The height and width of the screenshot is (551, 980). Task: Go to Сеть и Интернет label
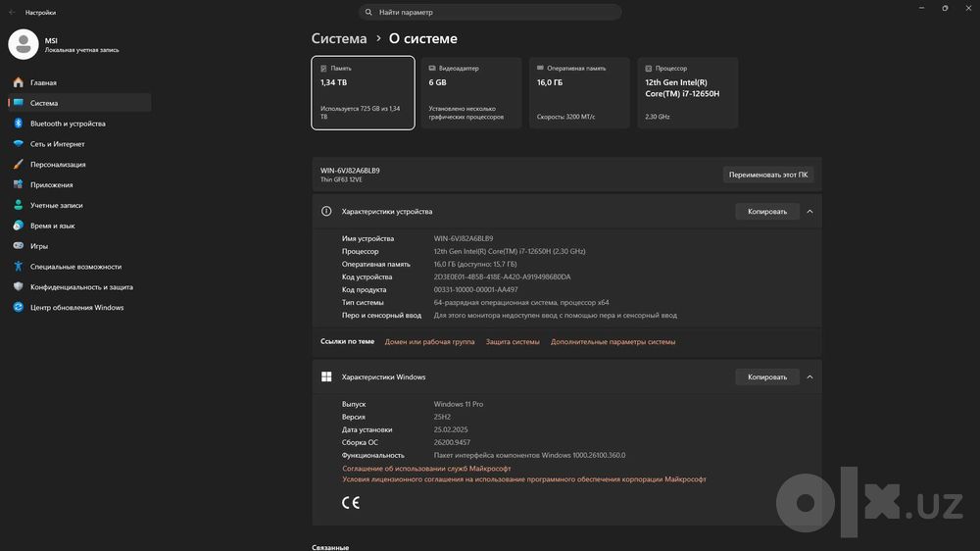[x=58, y=144]
